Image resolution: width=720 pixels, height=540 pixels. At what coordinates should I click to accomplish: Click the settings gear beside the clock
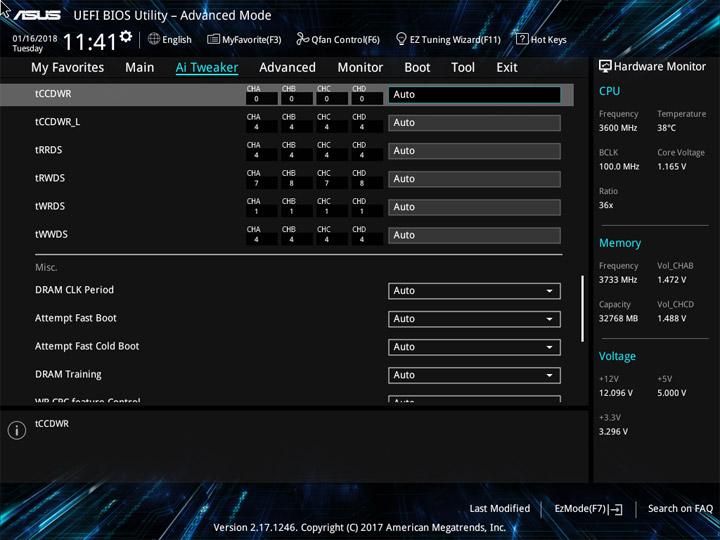(126, 36)
